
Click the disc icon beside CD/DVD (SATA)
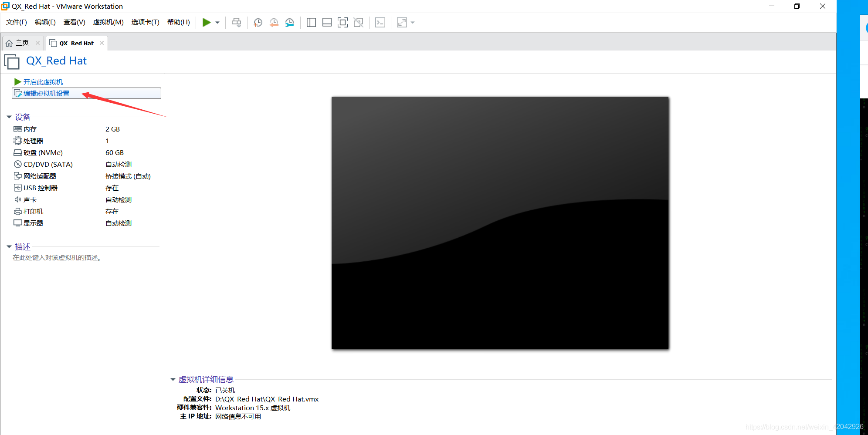(x=18, y=164)
